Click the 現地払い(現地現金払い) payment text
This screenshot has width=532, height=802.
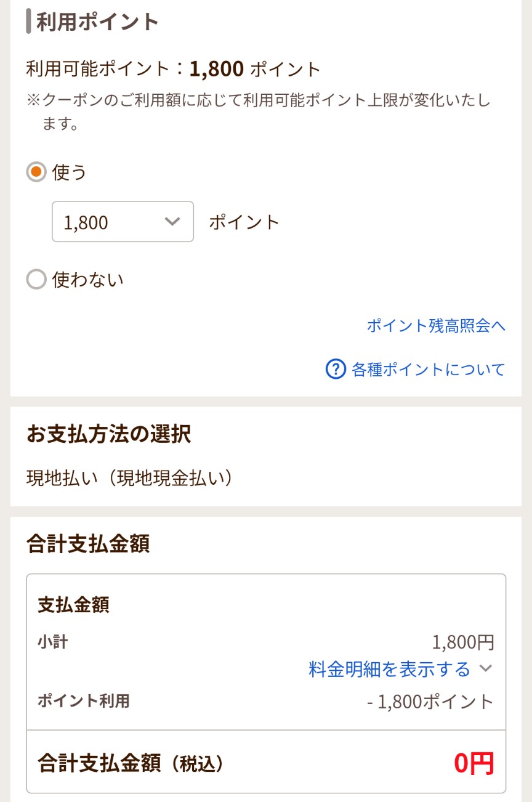(129, 478)
